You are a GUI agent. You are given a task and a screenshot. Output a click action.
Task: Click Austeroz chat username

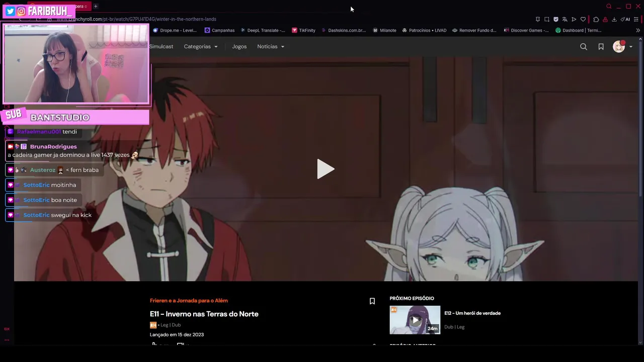pos(42,170)
